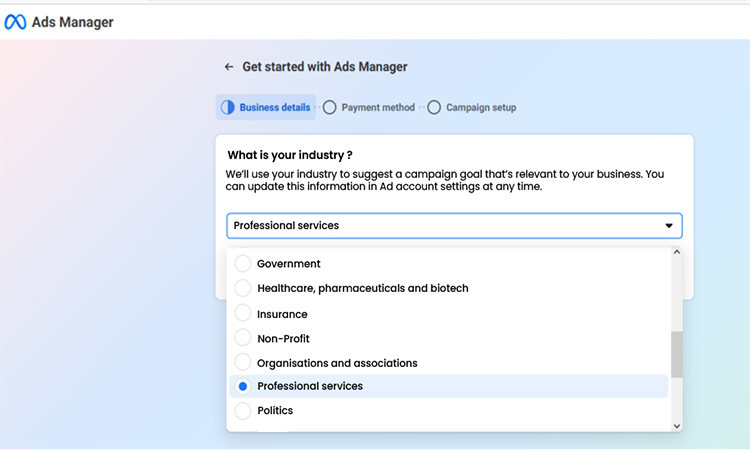Screen dimensions: 750x450
Task: Choose the Insurance radio option
Action: tap(243, 313)
